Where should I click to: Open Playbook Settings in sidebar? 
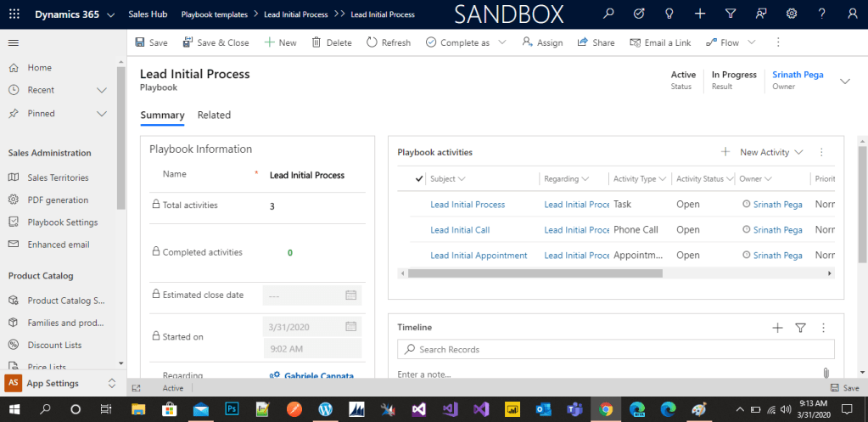(62, 222)
